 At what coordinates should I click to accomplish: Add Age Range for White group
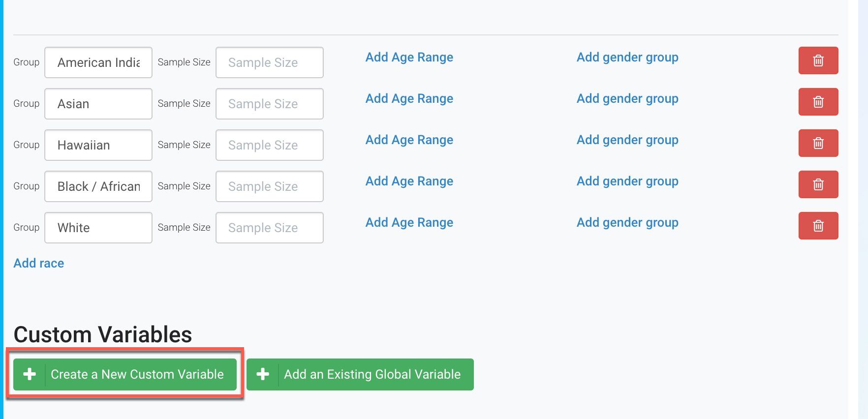pos(409,223)
